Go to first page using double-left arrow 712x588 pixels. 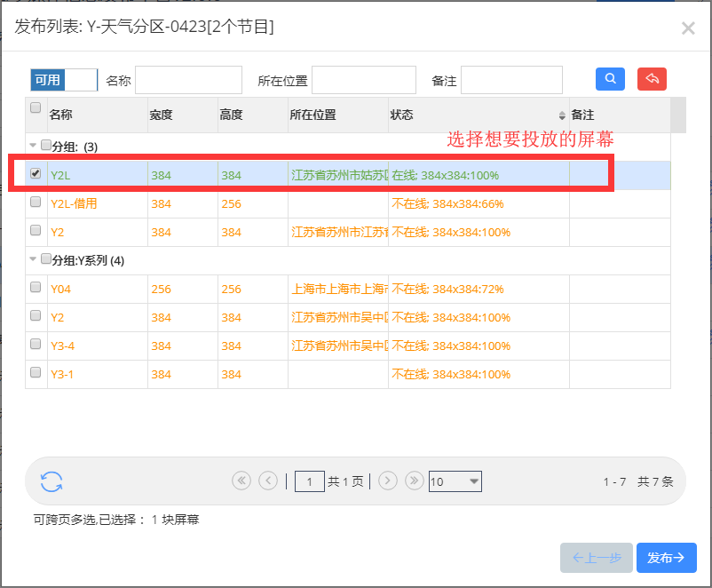point(241,481)
